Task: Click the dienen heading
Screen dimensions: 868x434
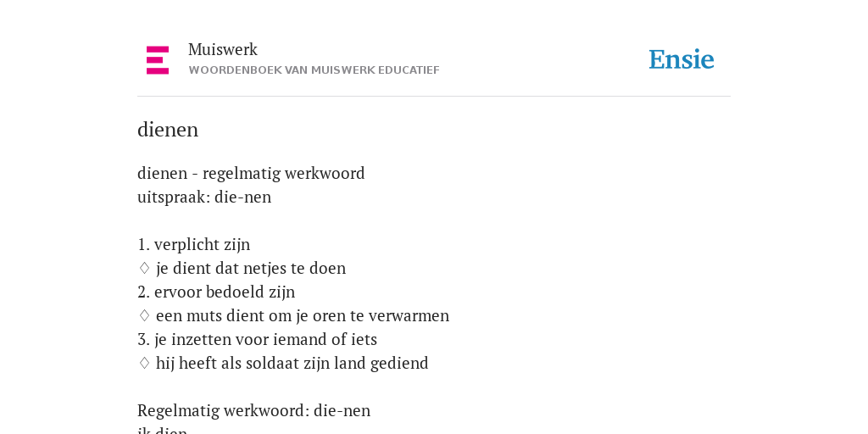Action: click(x=168, y=130)
